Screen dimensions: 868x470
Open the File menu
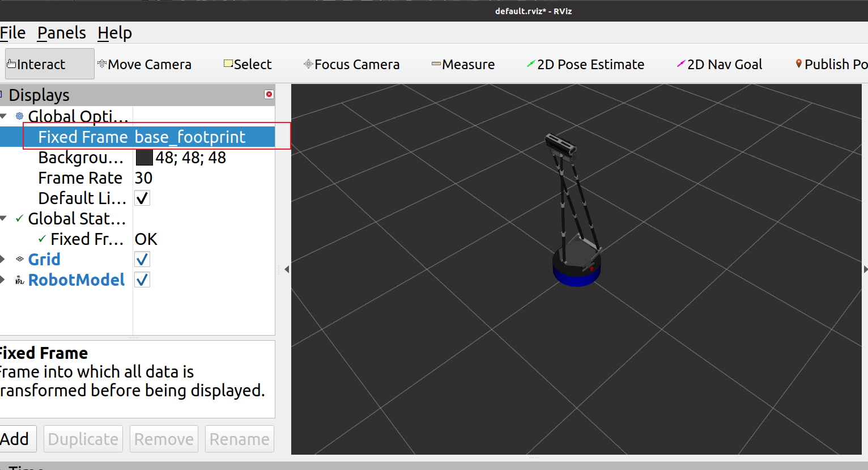(12, 33)
